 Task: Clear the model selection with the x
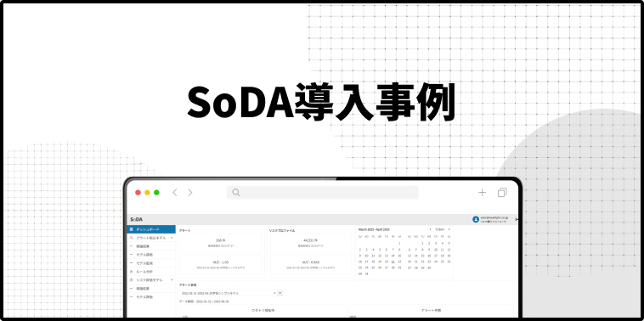pos(274,293)
